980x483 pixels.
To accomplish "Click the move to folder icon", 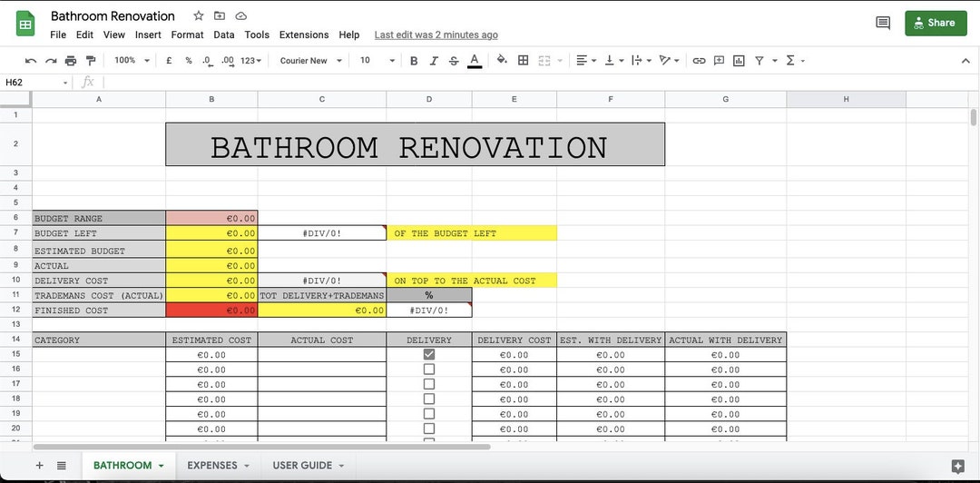I will point(220,15).
